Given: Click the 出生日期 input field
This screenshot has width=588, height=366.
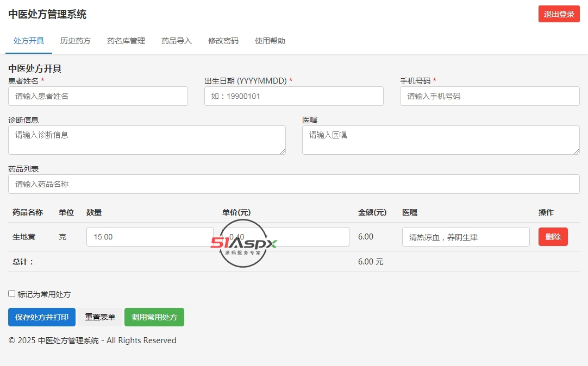Looking at the screenshot, I should [293, 96].
